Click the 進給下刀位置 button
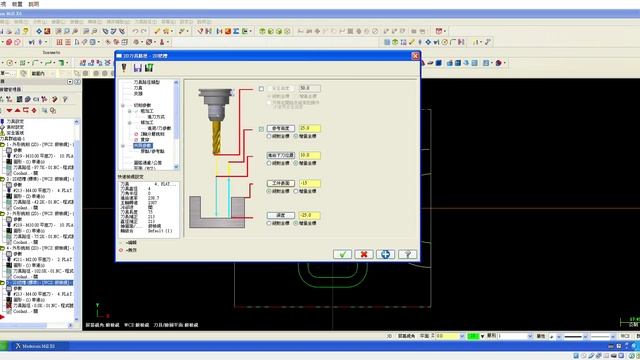This screenshot has width=640, height=360. click(281, 156)
